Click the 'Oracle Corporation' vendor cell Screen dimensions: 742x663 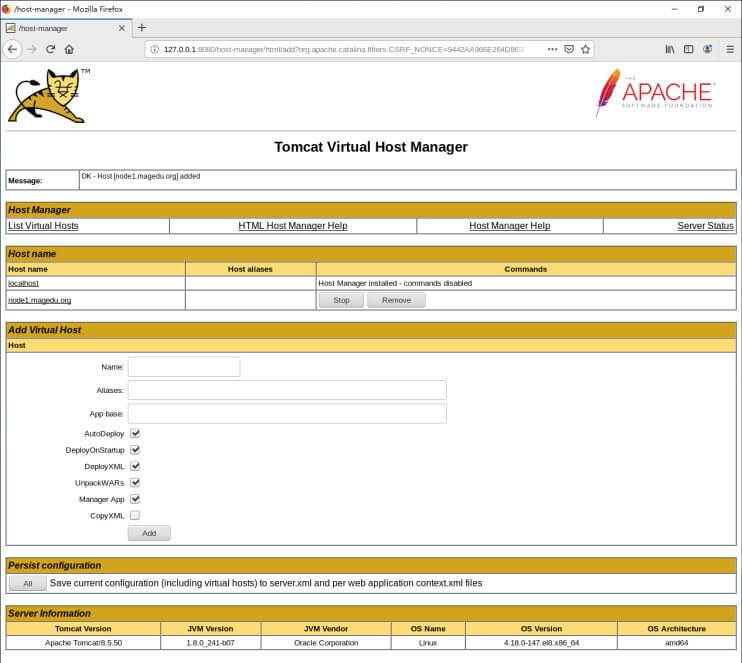pos(326,643)
